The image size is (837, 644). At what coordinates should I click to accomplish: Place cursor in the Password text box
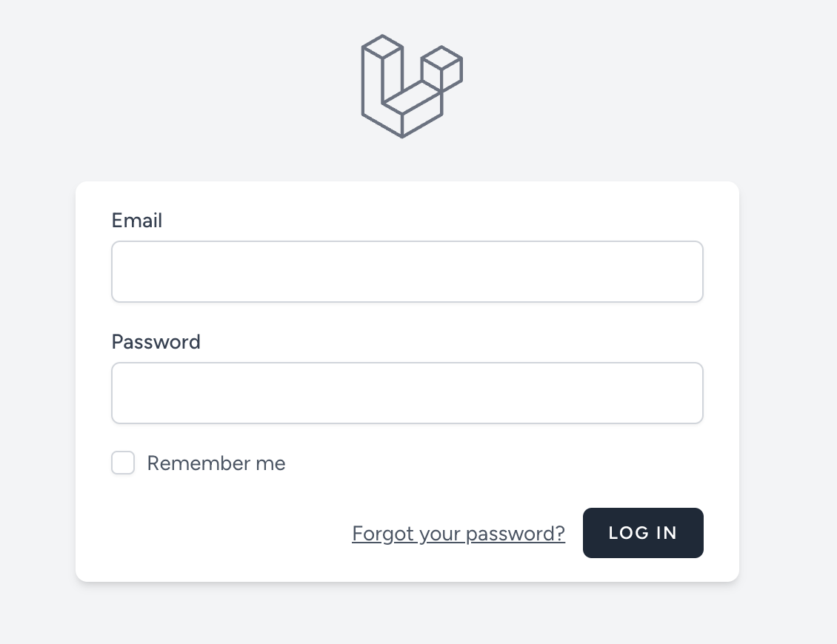tap(407, 393)
